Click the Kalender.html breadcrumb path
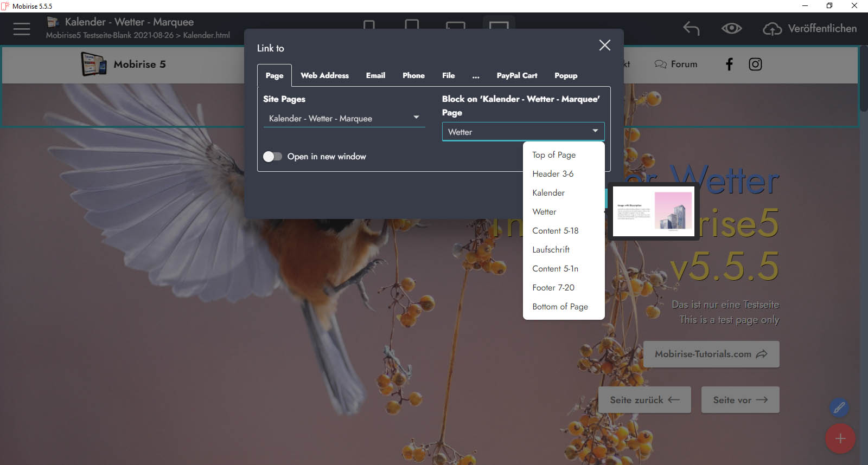 tap(206, 35)
